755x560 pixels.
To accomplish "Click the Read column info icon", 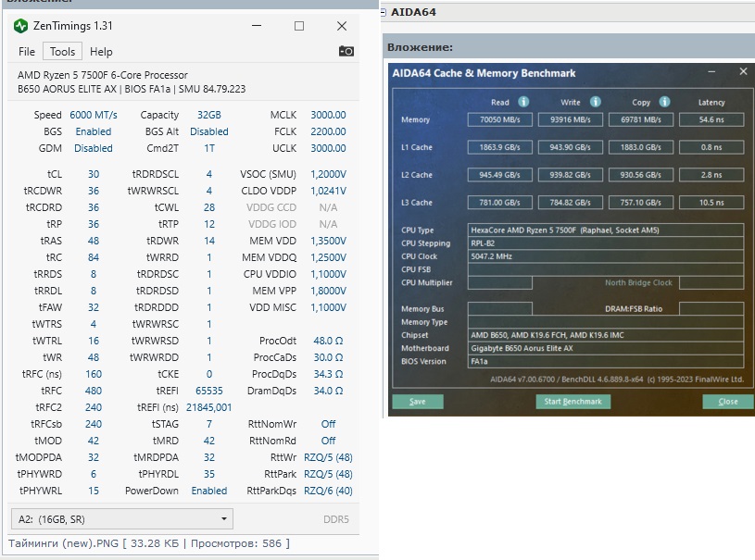I will click(523, 102).
